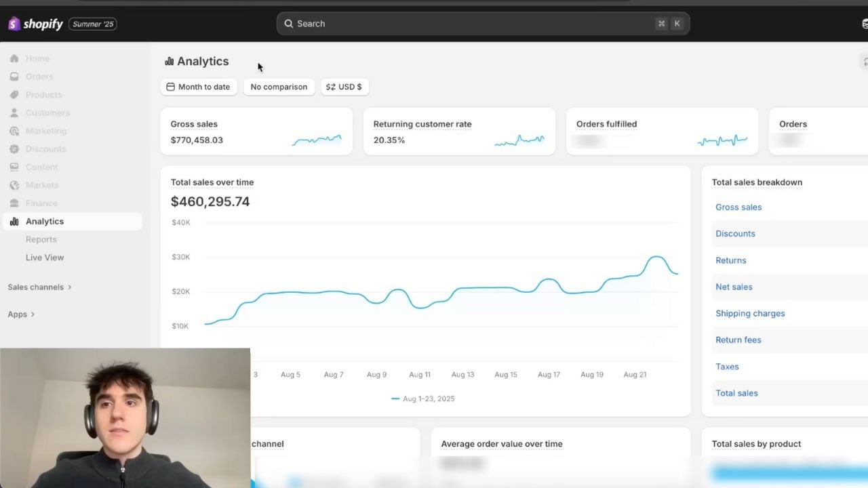
Task: Open Reports under Analytics
Action: [41, 239]
